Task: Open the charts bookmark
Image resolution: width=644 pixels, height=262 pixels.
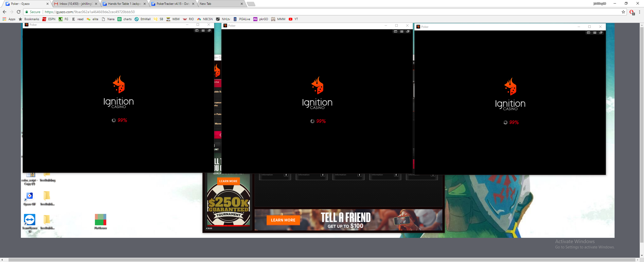Action: 125,19
